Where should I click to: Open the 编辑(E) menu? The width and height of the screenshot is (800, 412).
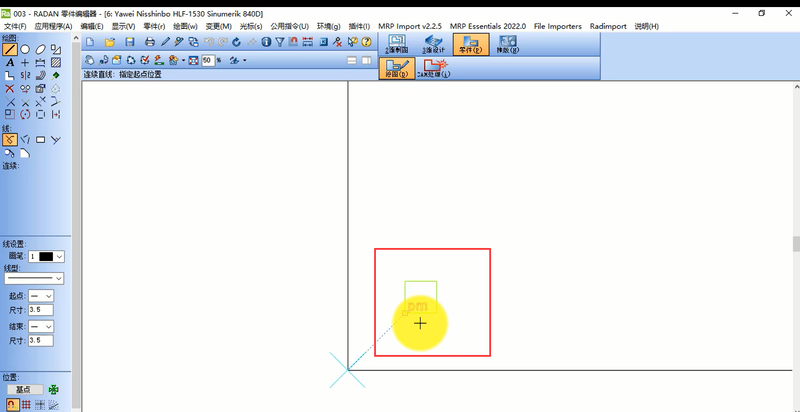click(92, 27)
